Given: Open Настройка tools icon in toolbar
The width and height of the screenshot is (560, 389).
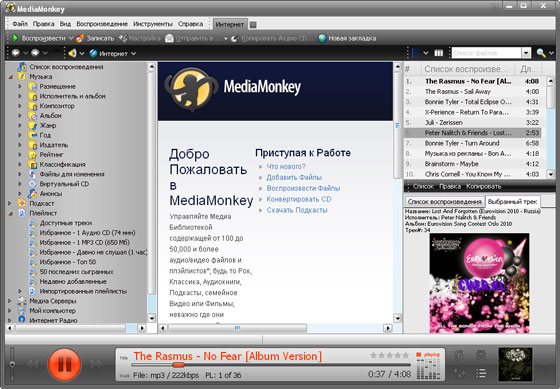Looking at the screenshot, I should (x=123, y=38).
